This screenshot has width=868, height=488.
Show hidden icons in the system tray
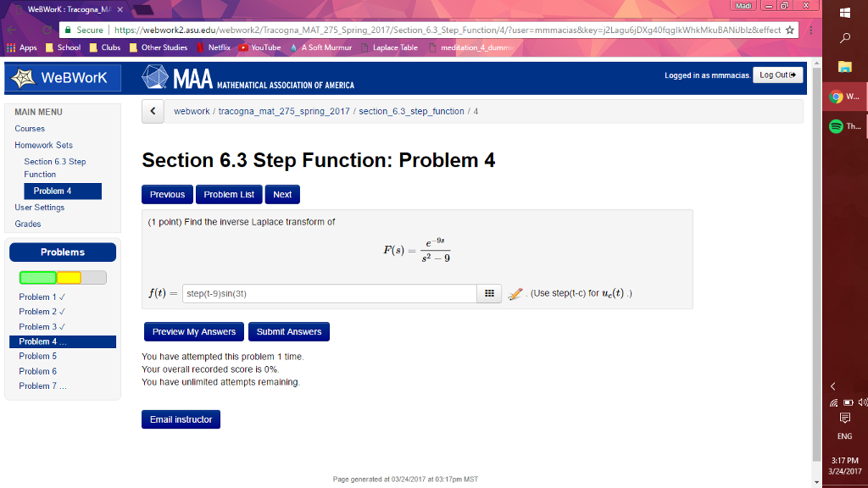[833, 388]
